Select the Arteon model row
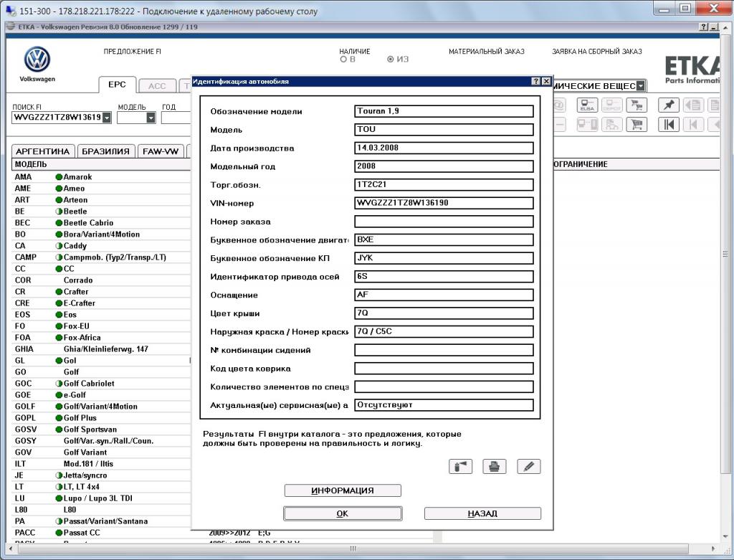Image resolution: width=734 pixels, height=560 pixels. point(100,200)
